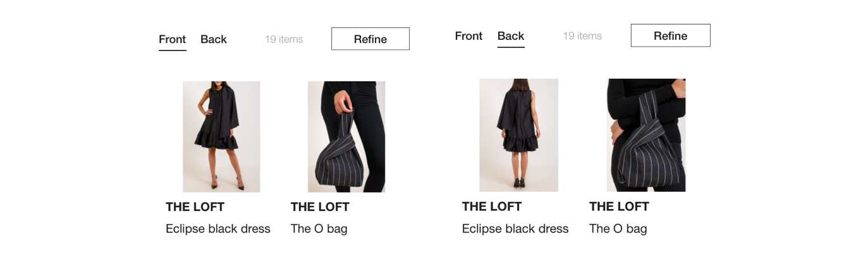This screenshot has width=868, height=269.
Task: Select the underlined, active Front tab
Action: point(172,39)
